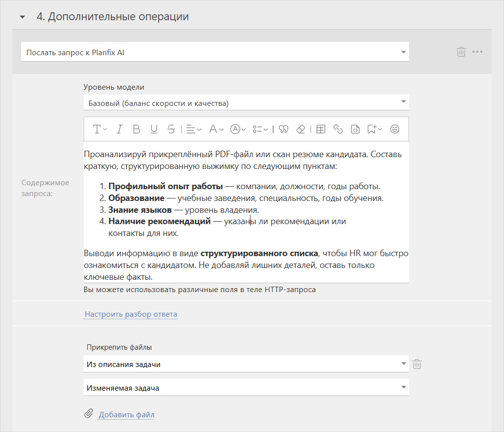Click 'Добавить файл' link
Screen dimensions: 504x432
click(126, 414)
